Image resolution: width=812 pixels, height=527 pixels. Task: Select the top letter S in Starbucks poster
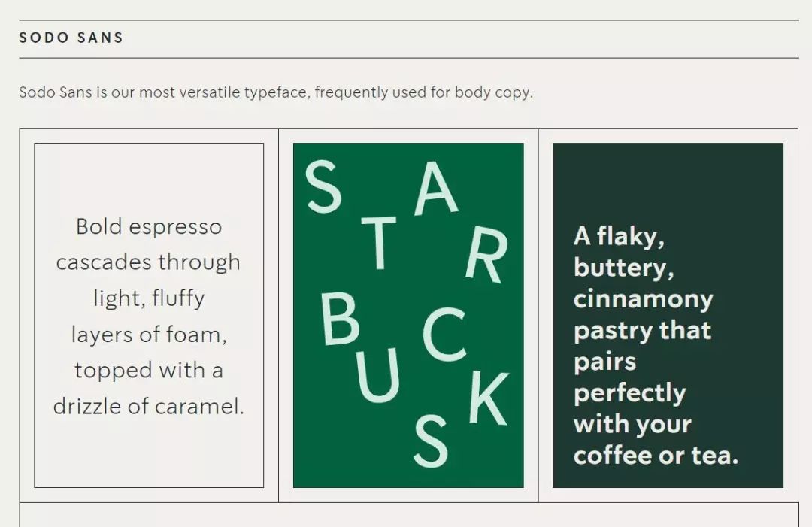323,187
